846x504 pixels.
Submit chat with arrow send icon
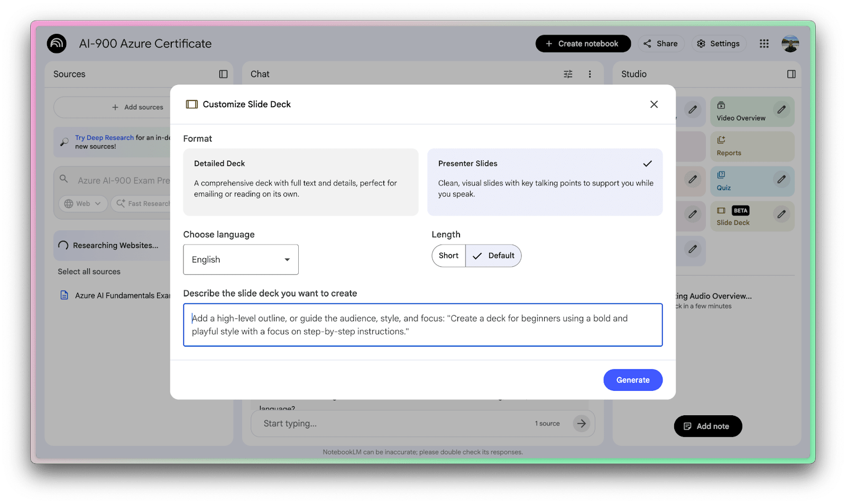point(582,423)
